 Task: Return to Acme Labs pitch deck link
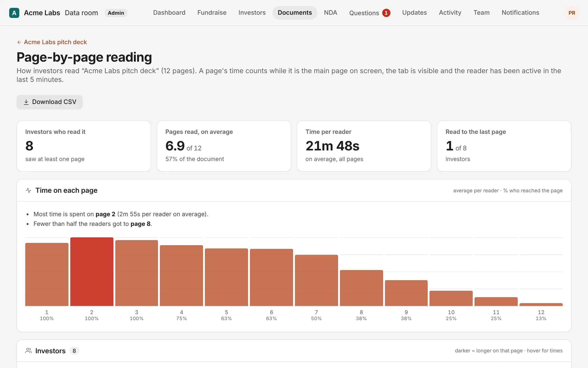[52, 42]
